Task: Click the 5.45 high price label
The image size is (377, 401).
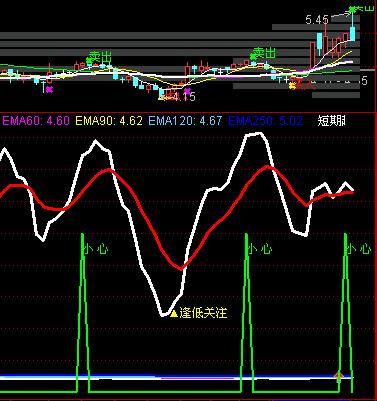Action: [x=317, y=20]
